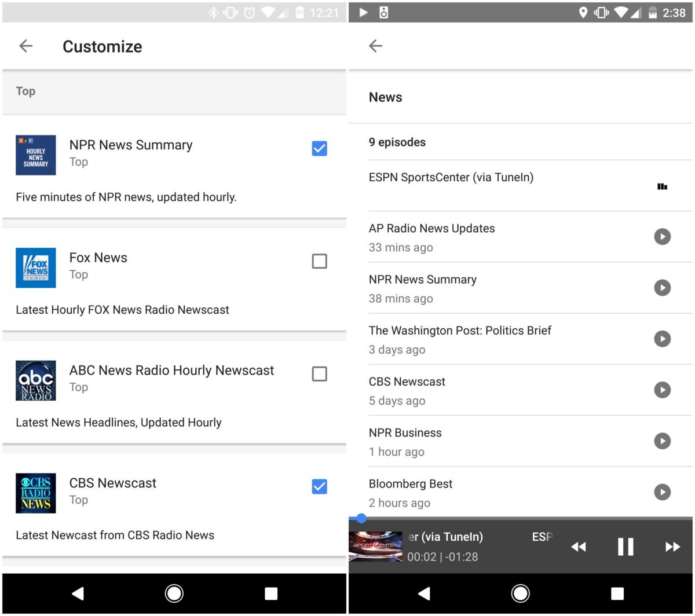Select ABC News Radio Hourly Newscast title

[x=171, y=371]
